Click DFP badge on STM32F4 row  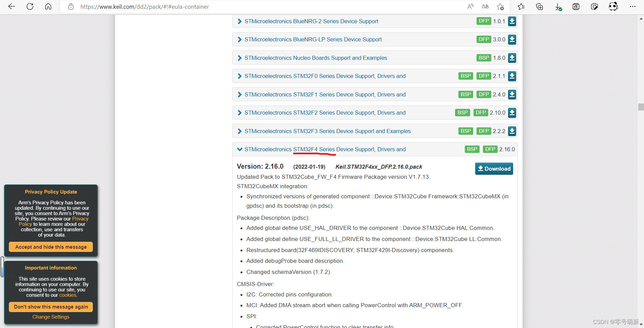(x=490, y=149)
